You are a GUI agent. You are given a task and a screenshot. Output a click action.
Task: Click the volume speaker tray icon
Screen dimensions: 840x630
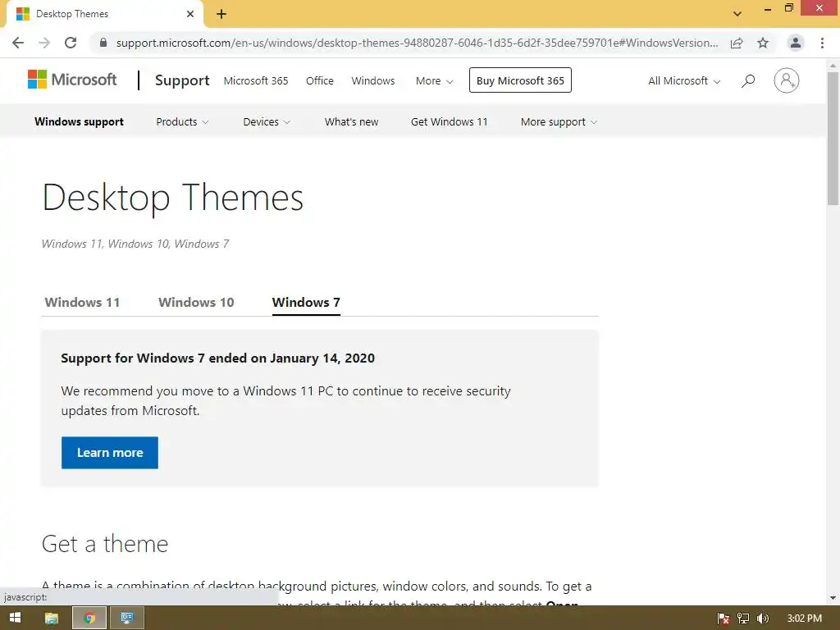(x=763, y=619)
